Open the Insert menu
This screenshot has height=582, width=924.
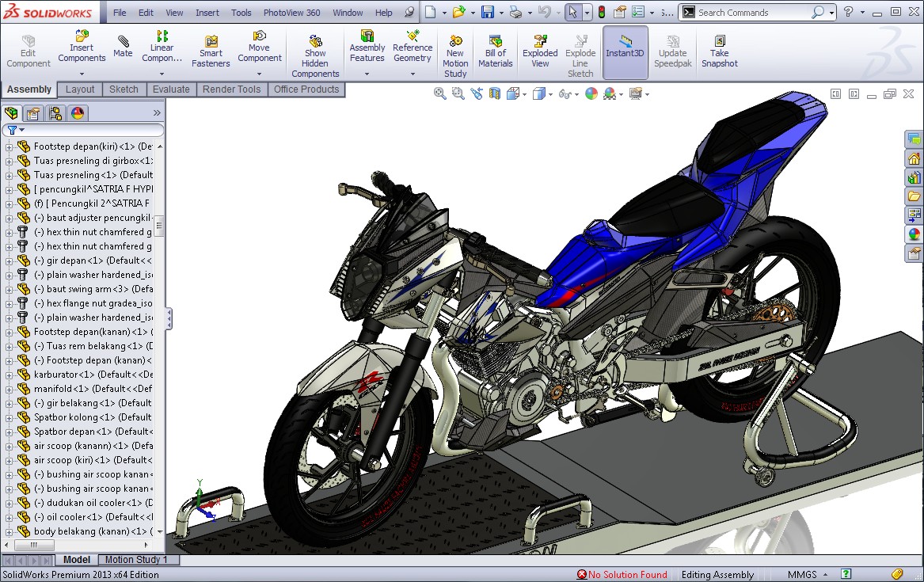click(207, 13)
